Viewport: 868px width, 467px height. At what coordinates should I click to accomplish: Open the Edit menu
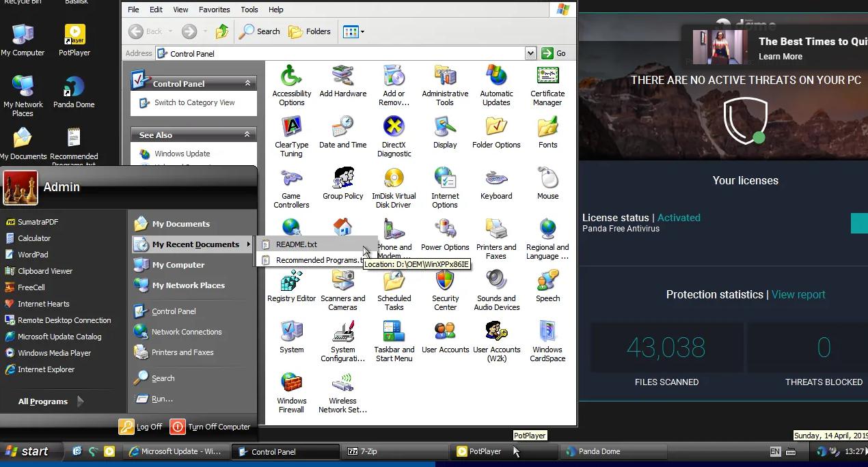click(157, 10)
